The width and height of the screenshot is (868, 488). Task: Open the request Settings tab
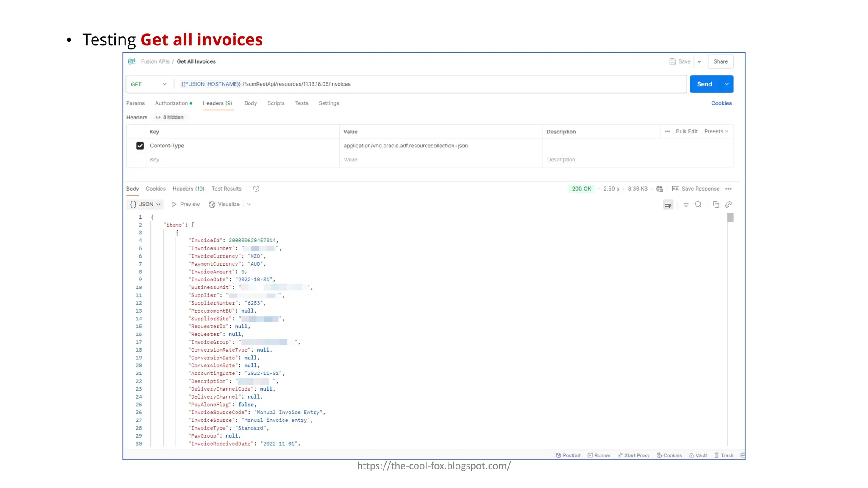[328, 103]
